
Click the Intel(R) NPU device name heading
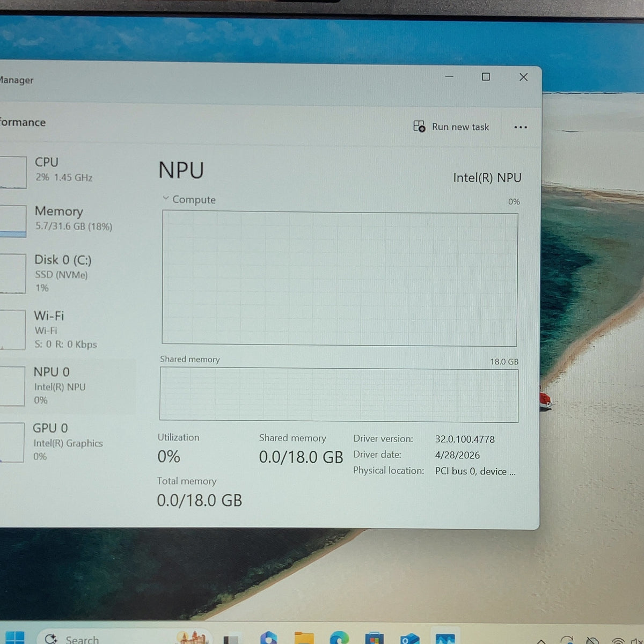[487, 178]
